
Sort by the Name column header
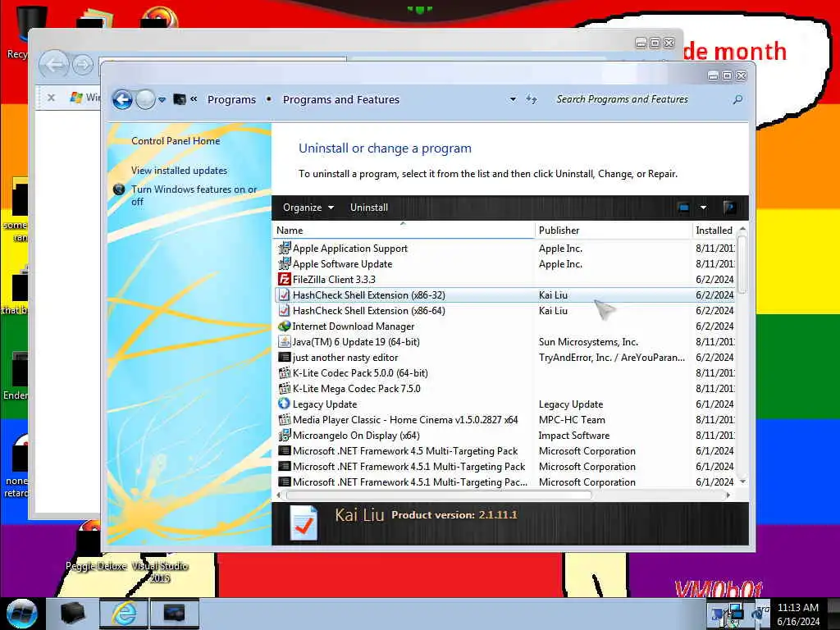[404, 231]
